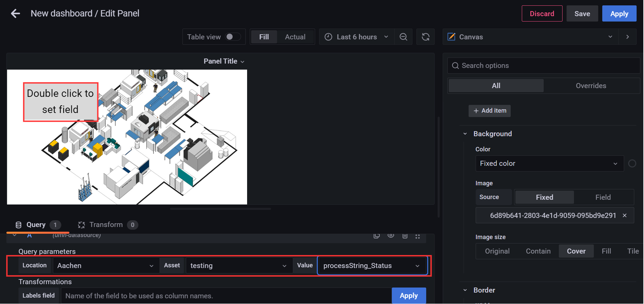Screen dimensions: 644x304
Task: Select Field as the image source
Action: pyautogui.click(x=603, y=197)
